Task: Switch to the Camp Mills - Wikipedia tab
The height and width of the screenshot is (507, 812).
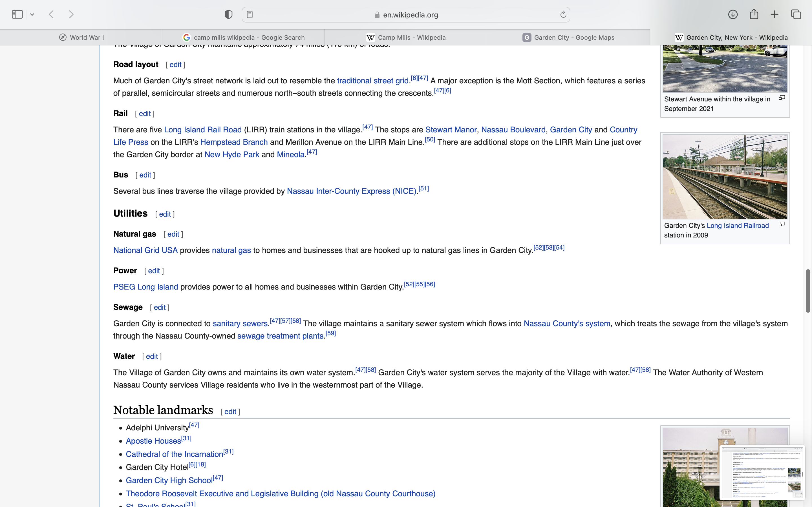Action: coord(406,37)
